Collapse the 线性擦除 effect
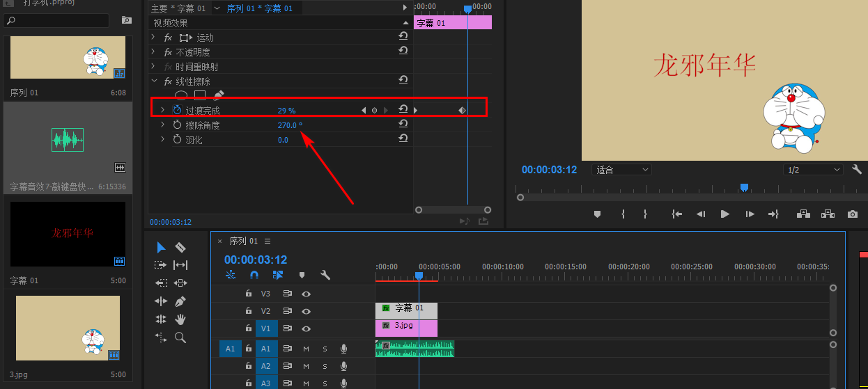 pyautogui.click(x=153, y=81)
